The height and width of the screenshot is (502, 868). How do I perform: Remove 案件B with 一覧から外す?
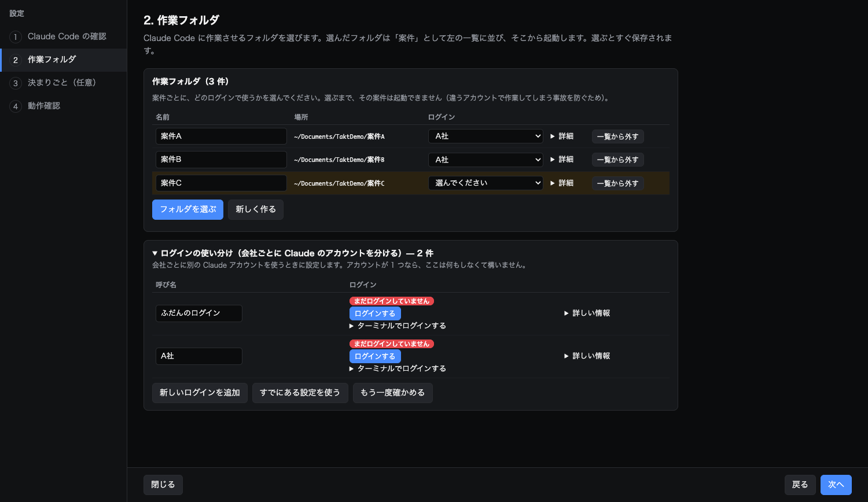tap(617, 160)
